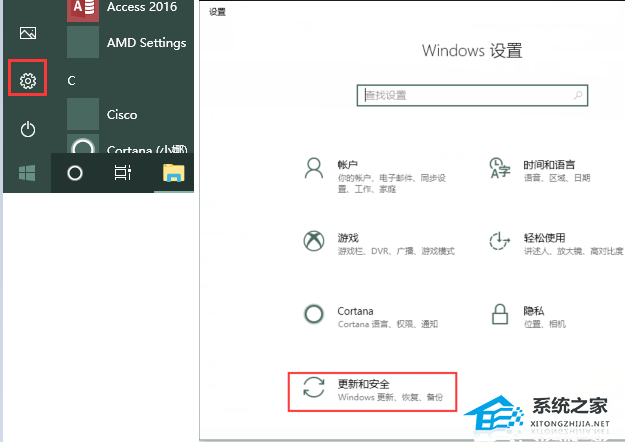Open Cisco folder icon in app list
This screenshot has width=625, height=442.
[x=83, y=114]
